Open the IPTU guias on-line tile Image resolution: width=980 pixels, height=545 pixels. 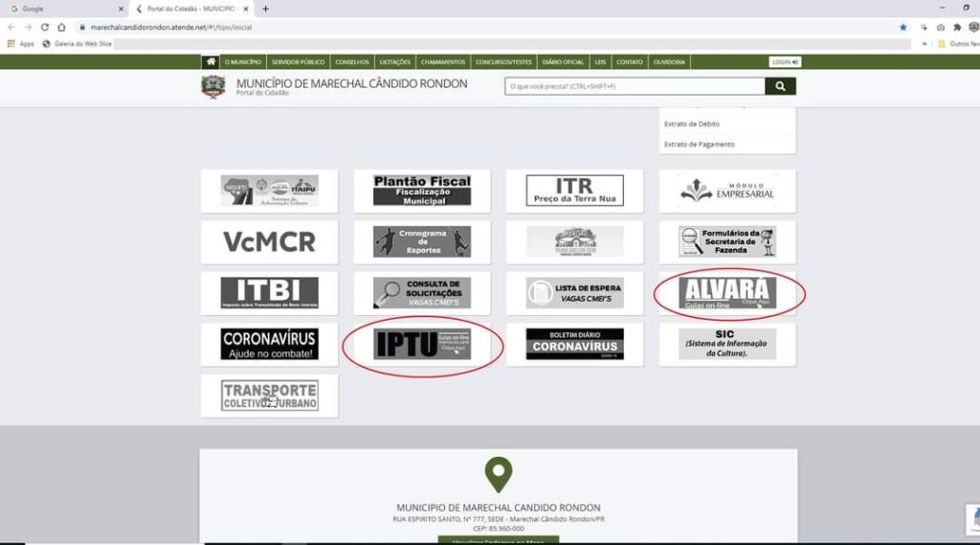(x=422, y=344)
